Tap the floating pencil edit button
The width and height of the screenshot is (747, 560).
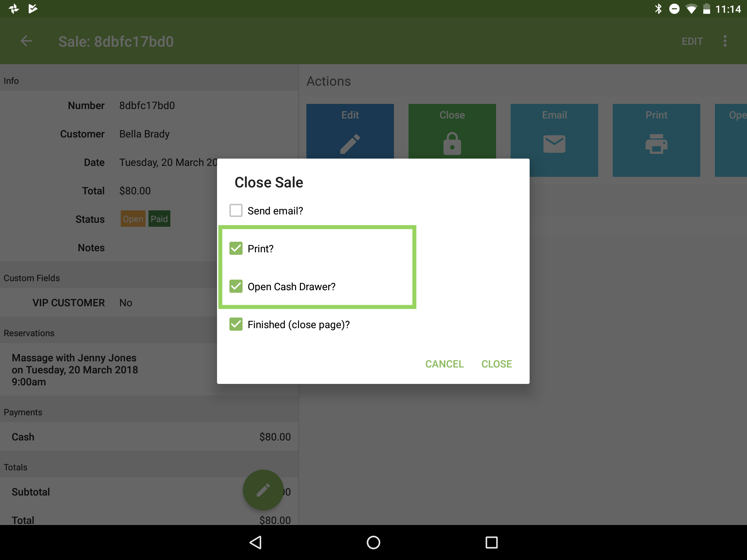[263, 490]
